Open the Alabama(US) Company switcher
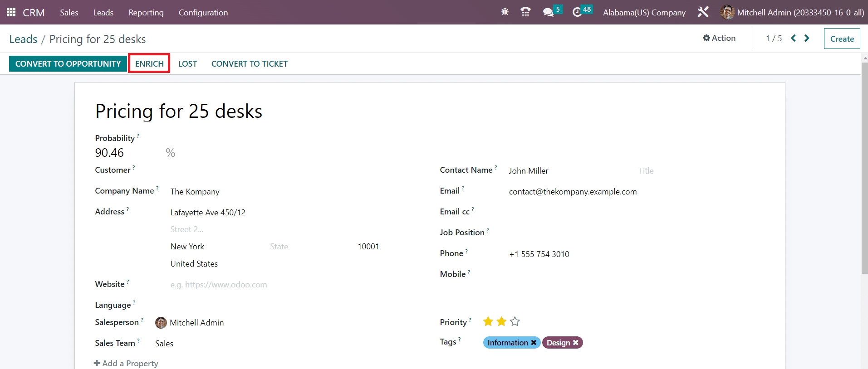This screenshot has height=369, width=868. click(644, 12)
